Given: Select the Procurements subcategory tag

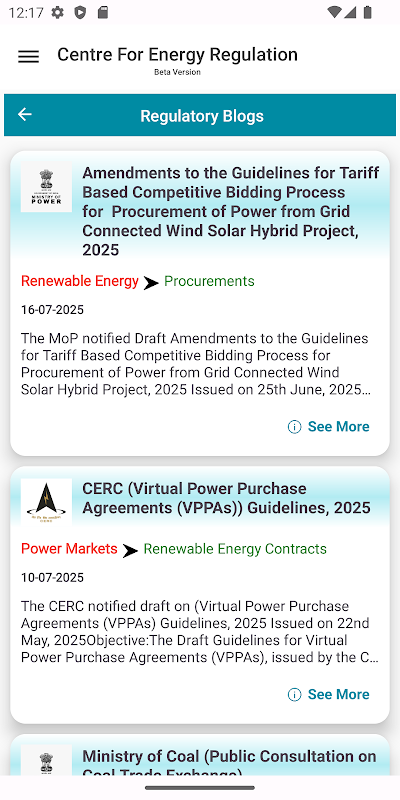Looking at the screenshot, I should click(209, 281).
